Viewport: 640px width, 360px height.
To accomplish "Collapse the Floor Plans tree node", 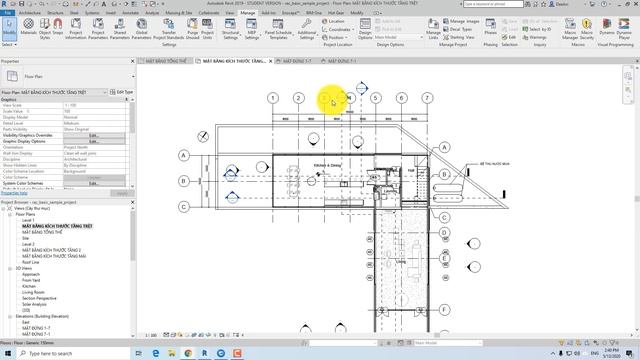I will click(10, 214).
